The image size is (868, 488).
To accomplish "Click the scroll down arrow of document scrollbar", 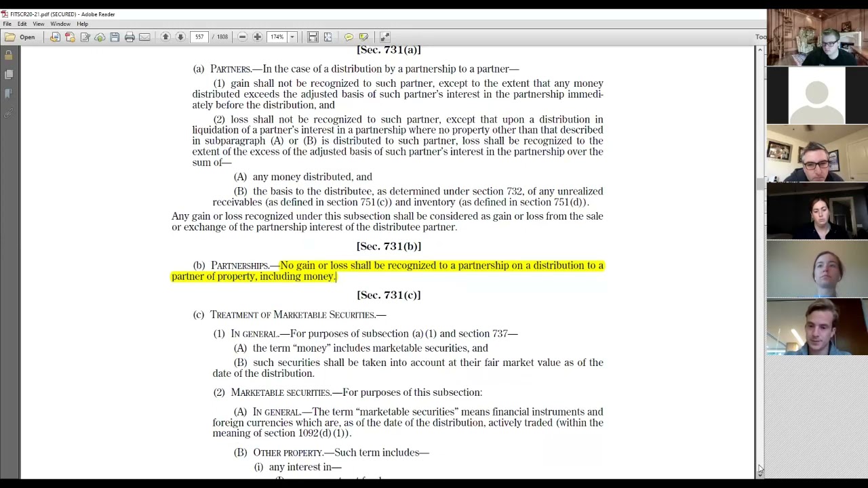I will click(760, 475).
